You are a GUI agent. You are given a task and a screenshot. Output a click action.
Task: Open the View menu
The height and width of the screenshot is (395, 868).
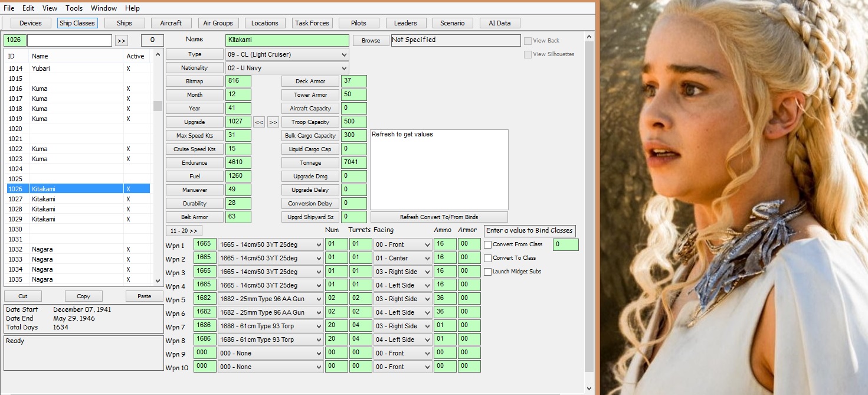pos(50,8)
